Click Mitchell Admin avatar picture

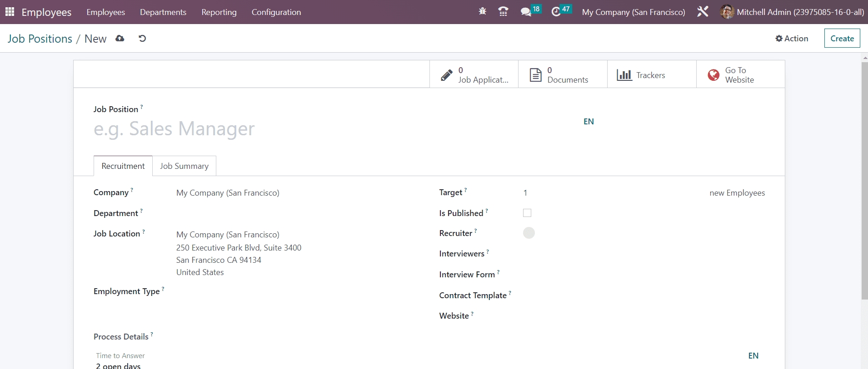pyautogui.click(x=727, y=12)
